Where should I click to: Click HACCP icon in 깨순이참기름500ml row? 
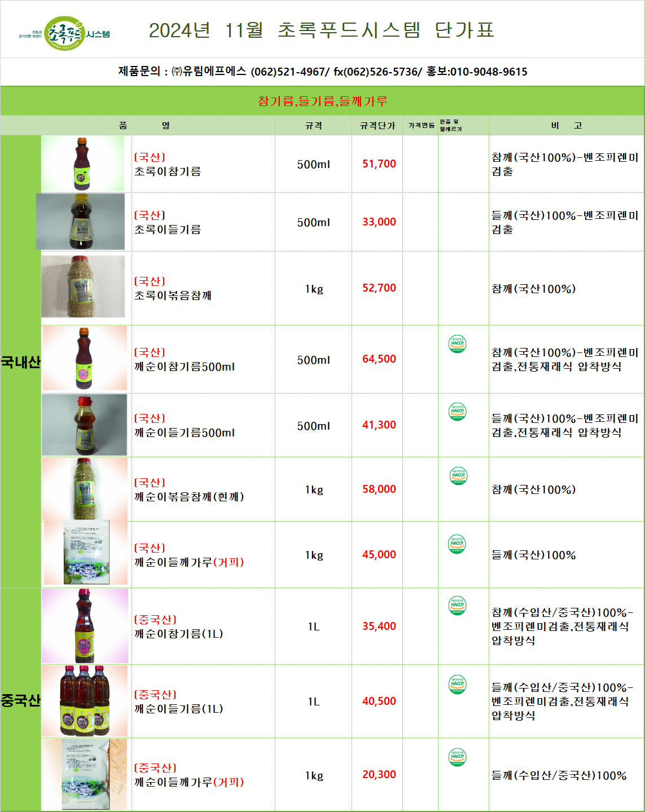457,343
